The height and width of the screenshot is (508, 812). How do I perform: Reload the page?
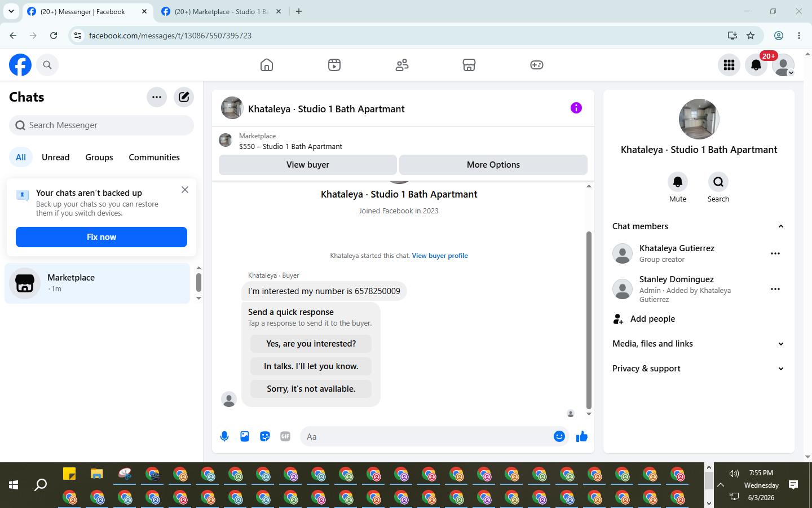(x=54, y=36)
